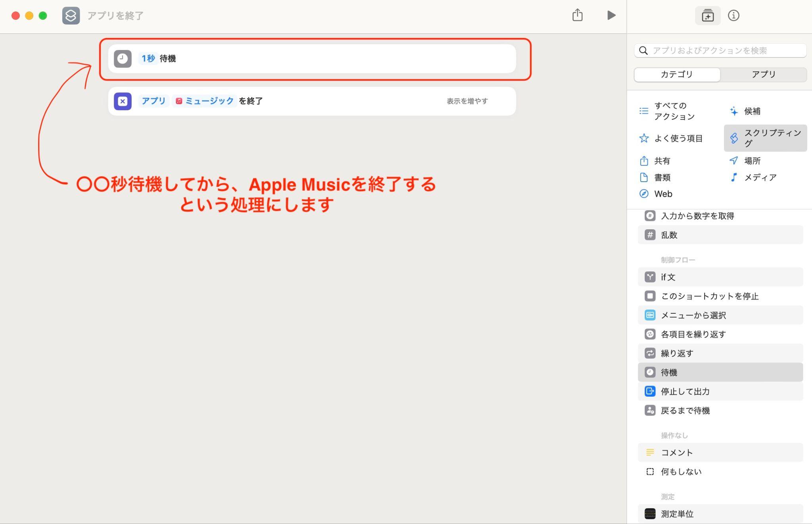
Task: Click the 1秒 wait duration parameter
Action: click(148, 59)
